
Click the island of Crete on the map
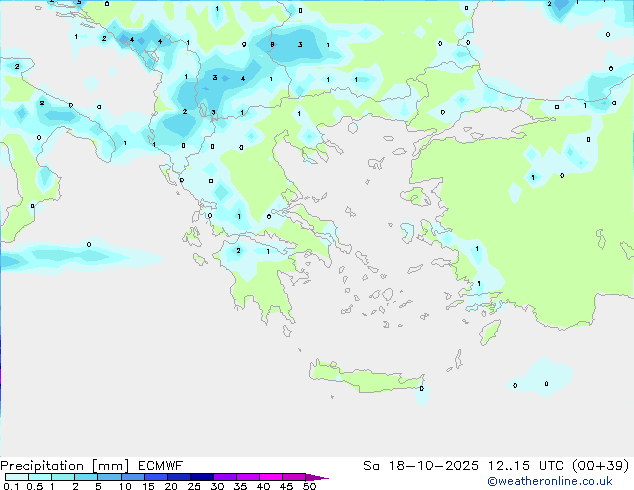point(366,379)
